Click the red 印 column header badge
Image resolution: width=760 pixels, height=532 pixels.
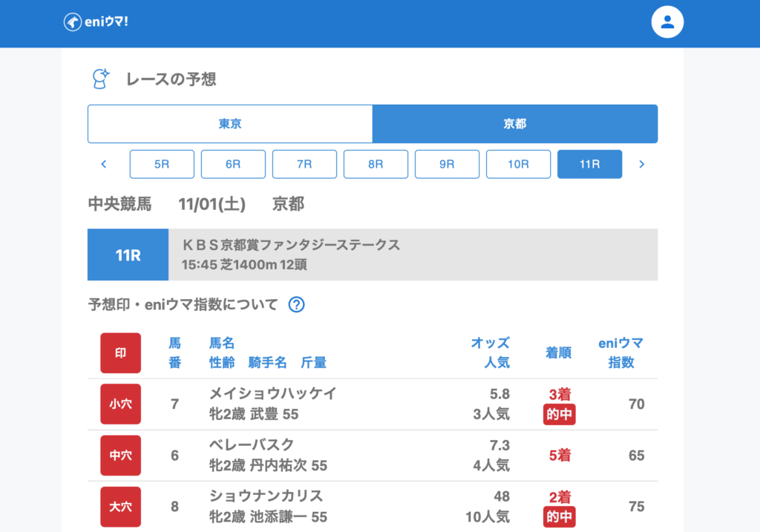120,353
